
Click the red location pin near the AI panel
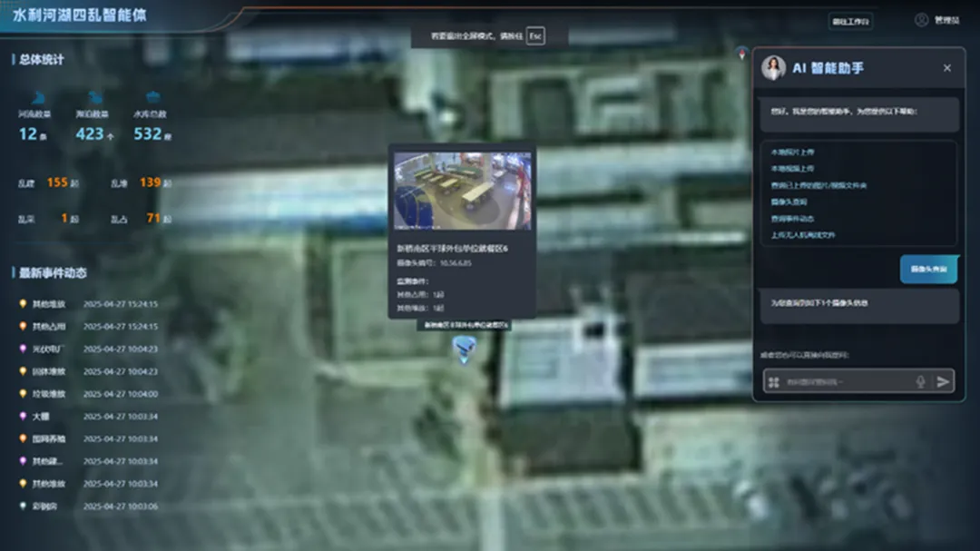(x=742, y=52)
